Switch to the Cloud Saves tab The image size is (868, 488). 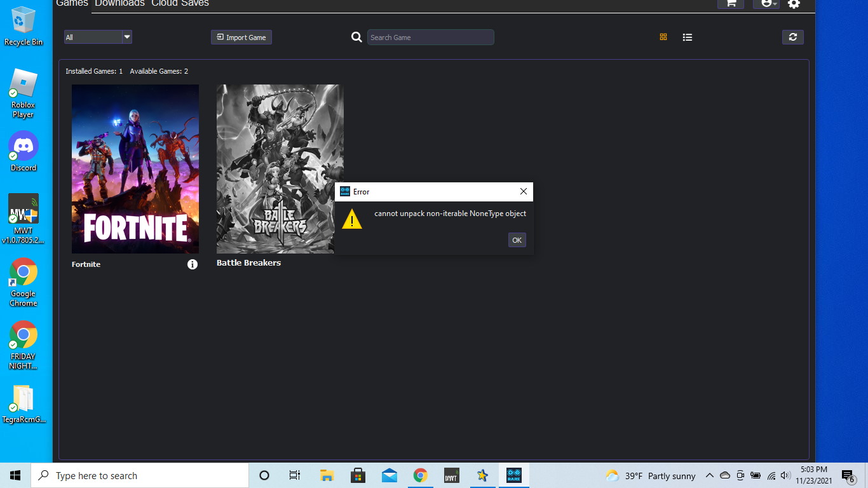click(x=180, y=3)
